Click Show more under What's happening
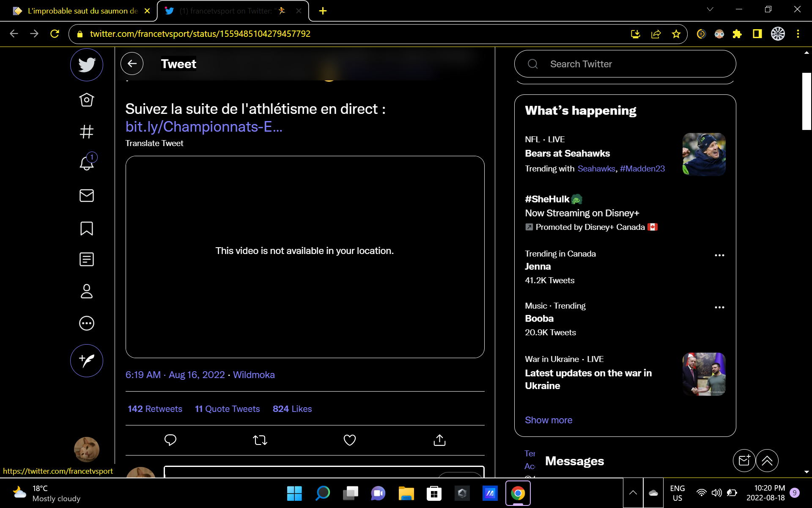Image resolution: width=812 pixels, height=508 pixels. click(x=549, y=420)
